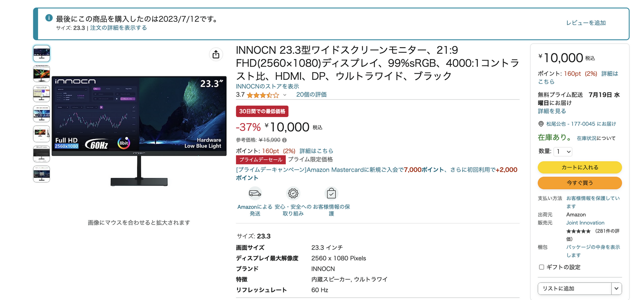
Task: Click 詳細はこちら link in buy box
Action: (578, 78)
